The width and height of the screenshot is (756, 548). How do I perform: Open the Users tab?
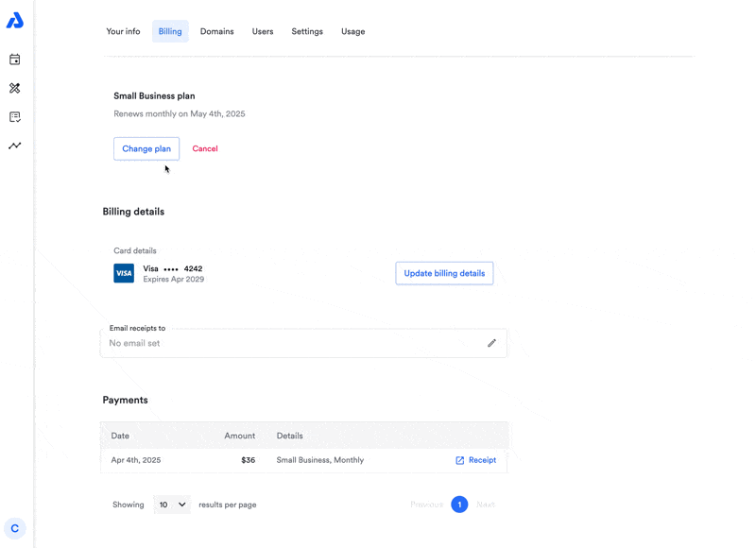[263, 31]
